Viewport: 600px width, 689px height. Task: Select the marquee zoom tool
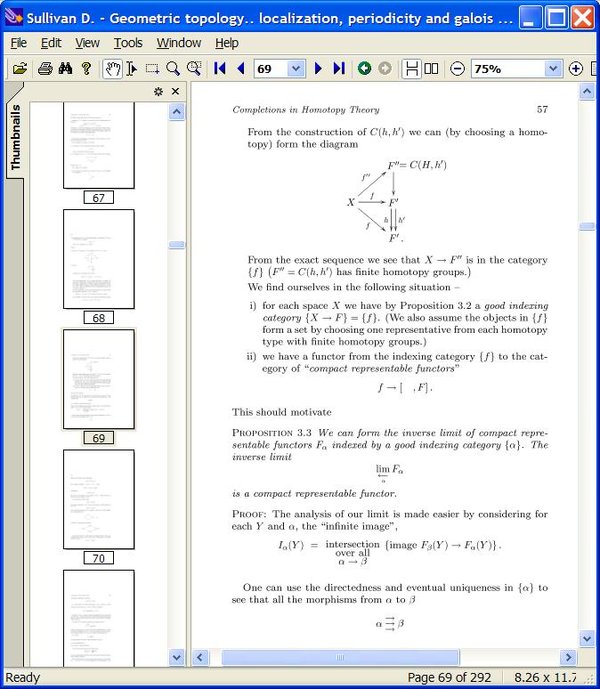click(194, 69)
